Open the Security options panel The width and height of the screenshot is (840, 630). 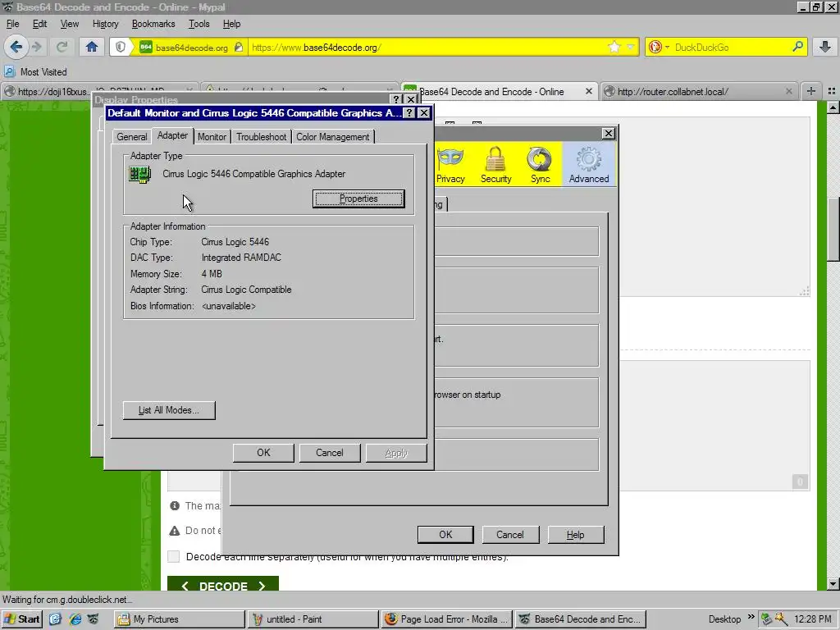click(495, 165)
